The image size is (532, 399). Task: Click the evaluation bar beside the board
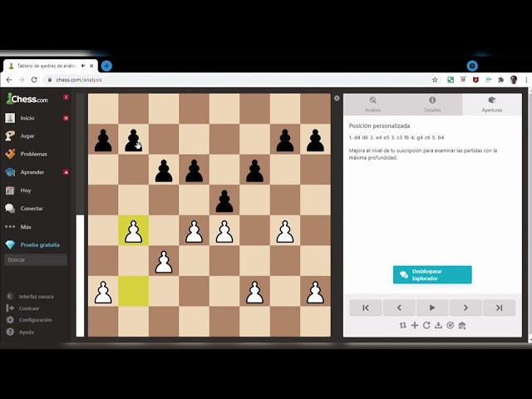(x=80, y=215)
